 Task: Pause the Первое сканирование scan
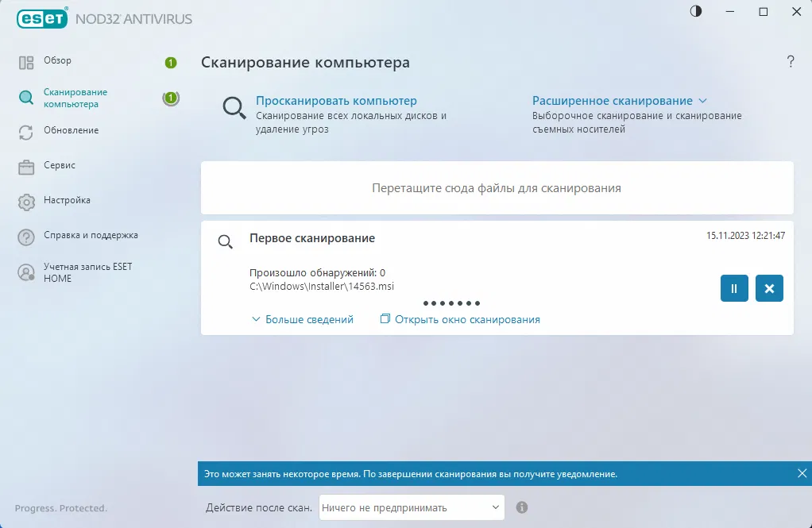(x=734, y=288)
